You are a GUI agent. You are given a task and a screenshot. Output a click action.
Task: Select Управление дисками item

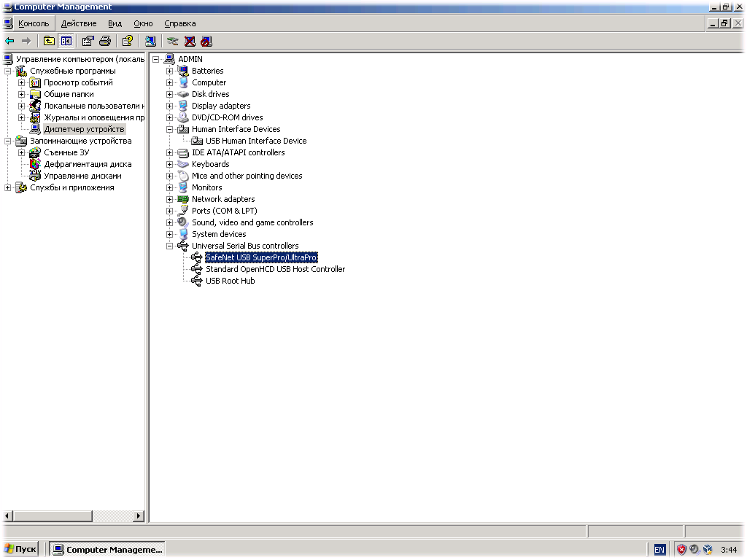(82, 176)
